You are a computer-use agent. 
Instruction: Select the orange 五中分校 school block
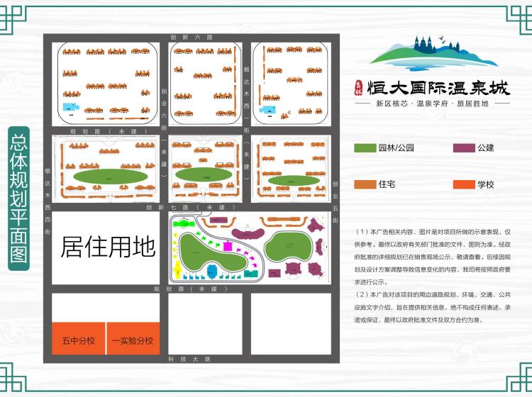point(78,338)
